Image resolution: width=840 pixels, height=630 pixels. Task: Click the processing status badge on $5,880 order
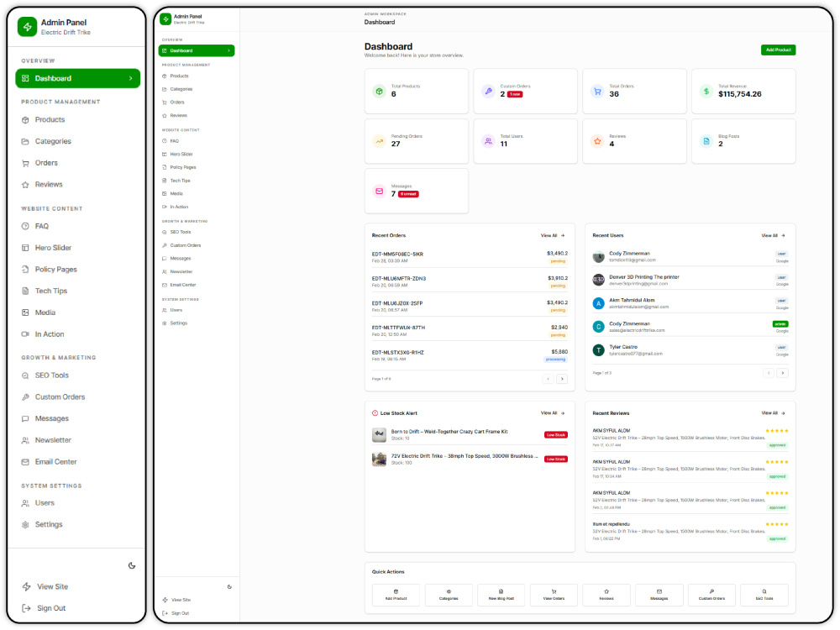[x=555, y=360]
